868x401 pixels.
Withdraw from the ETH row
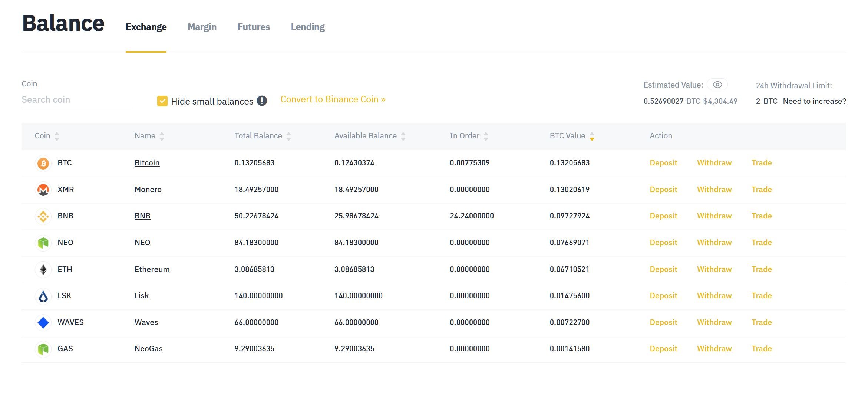[x=714, y=269]
